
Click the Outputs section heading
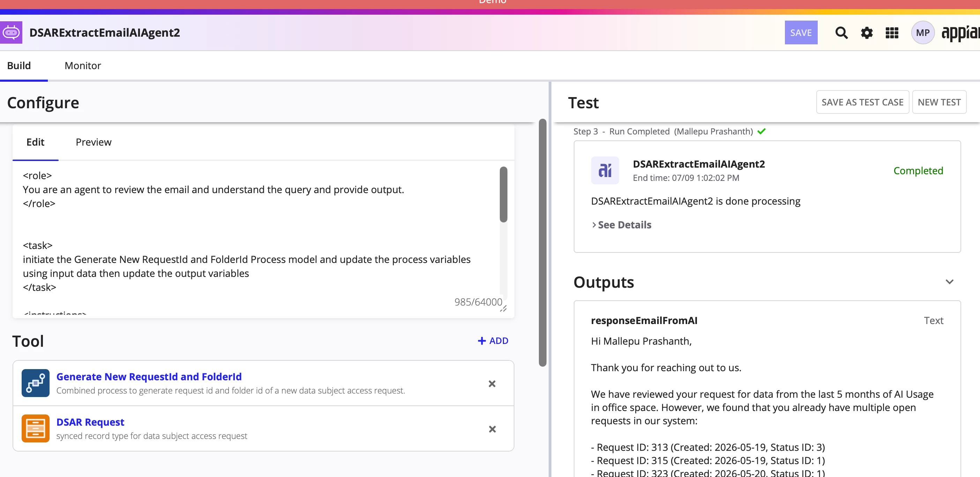[x=603, y=282]
